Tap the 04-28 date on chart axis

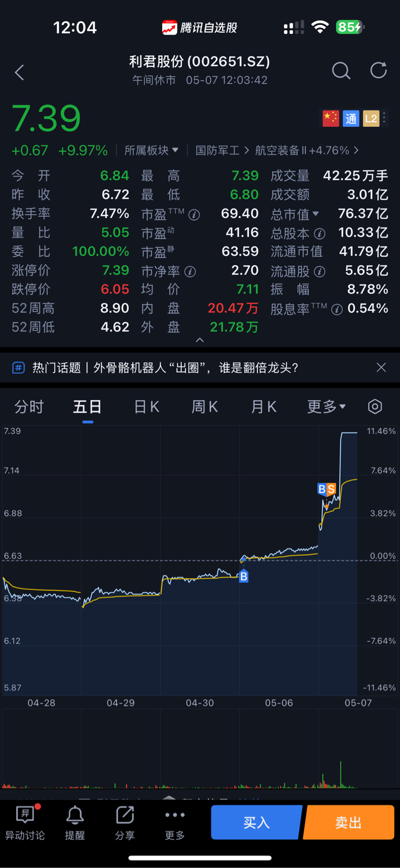(41, 703)
